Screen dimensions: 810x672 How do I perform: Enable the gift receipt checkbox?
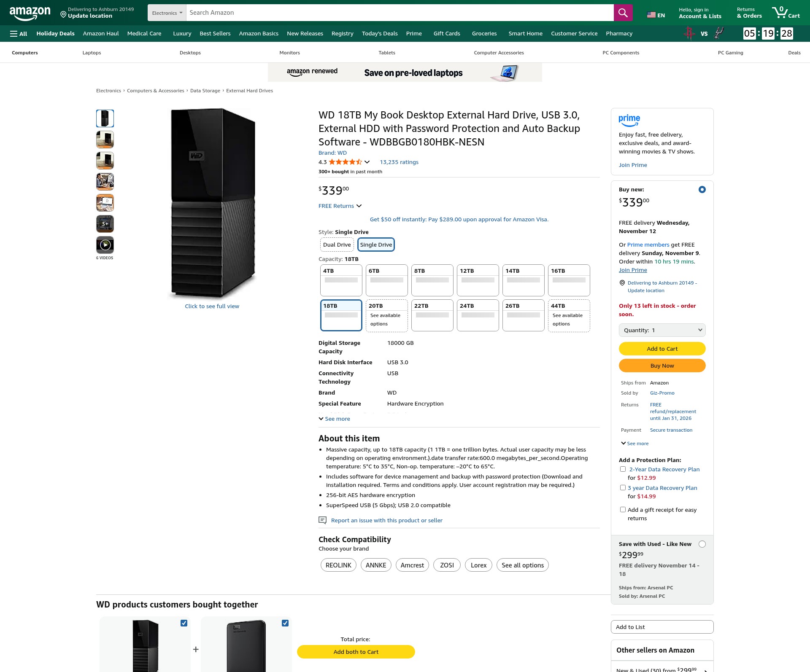[x=623, y=510]
